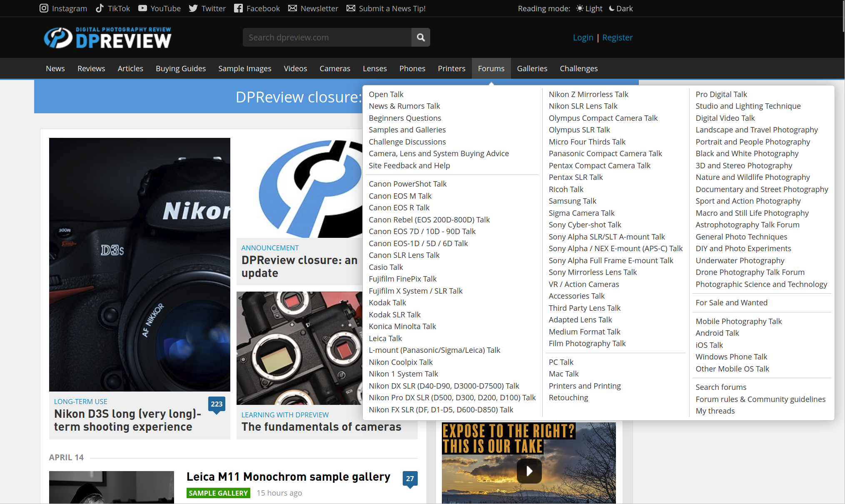This screenshot has height=504, width=845.
Task: Open the Cameras menu
Action: 335,68
